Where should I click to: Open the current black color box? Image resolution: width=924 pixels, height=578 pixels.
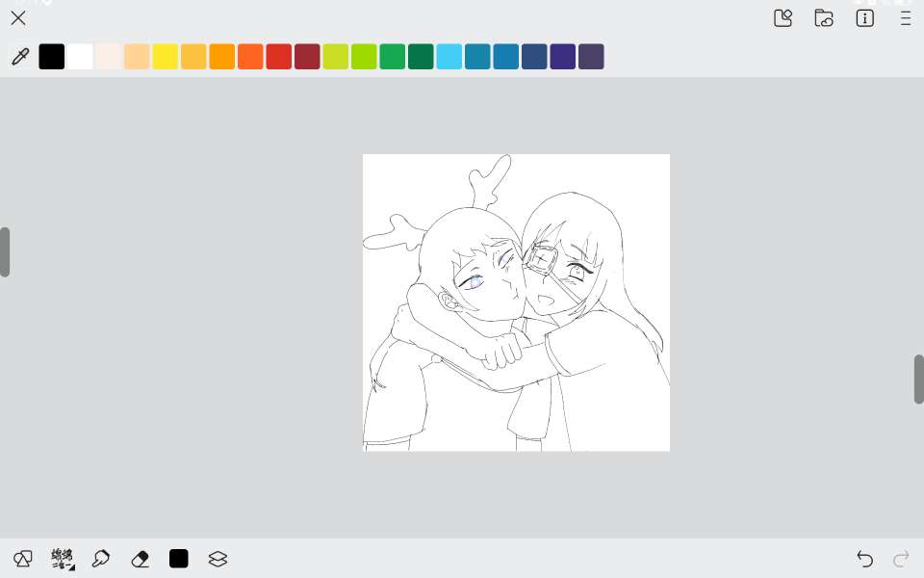click(178, 559)
